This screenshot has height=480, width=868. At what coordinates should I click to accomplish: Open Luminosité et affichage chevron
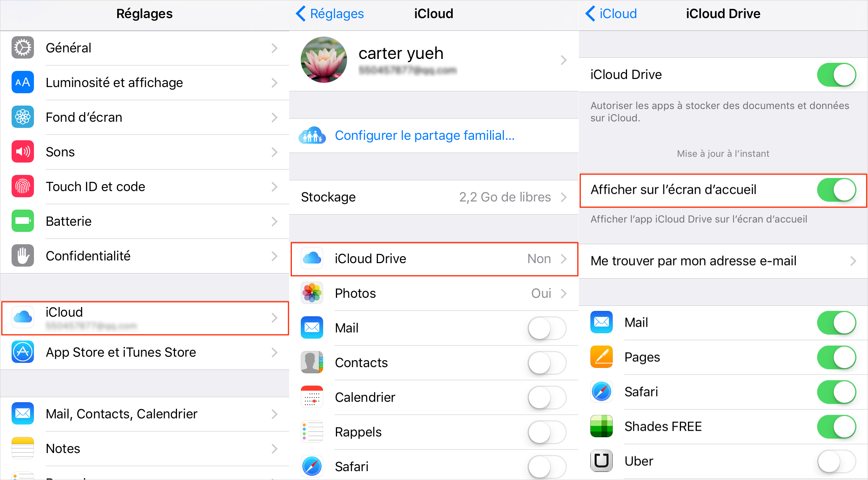[x=274, y=83]
